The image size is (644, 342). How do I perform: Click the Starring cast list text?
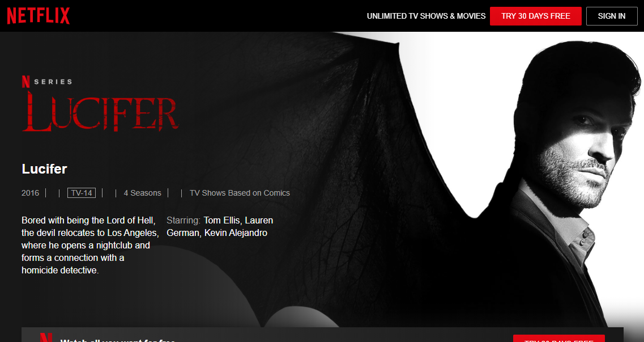click(220, 226)
